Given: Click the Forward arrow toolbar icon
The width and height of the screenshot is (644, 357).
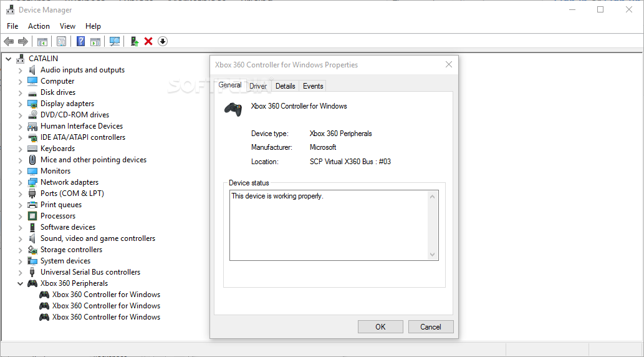Looking at the screenshot, I should pos(23,41).
